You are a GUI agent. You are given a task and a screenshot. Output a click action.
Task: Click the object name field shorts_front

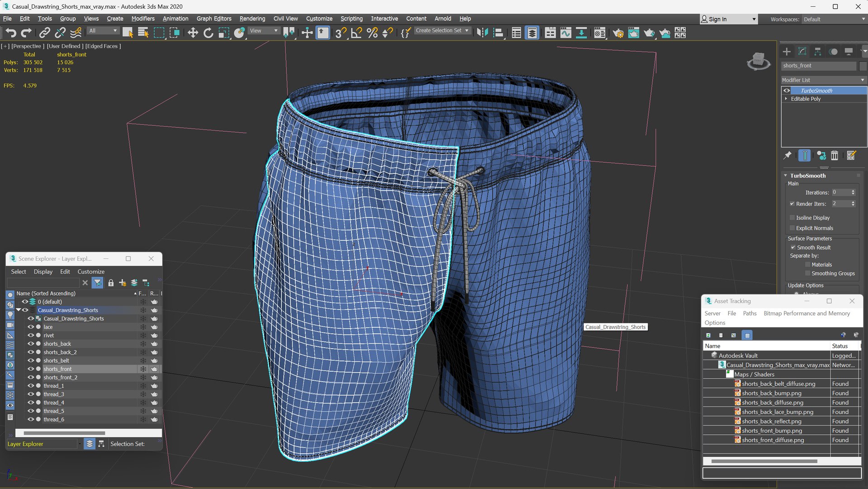[819, 66]
